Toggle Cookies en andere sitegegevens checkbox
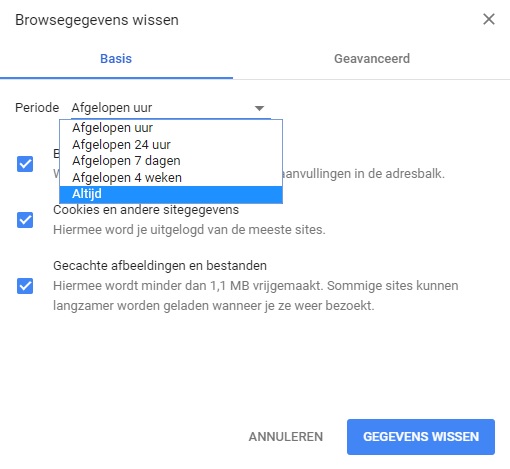This screenshot has width=510, height=469. pos(25,220)
